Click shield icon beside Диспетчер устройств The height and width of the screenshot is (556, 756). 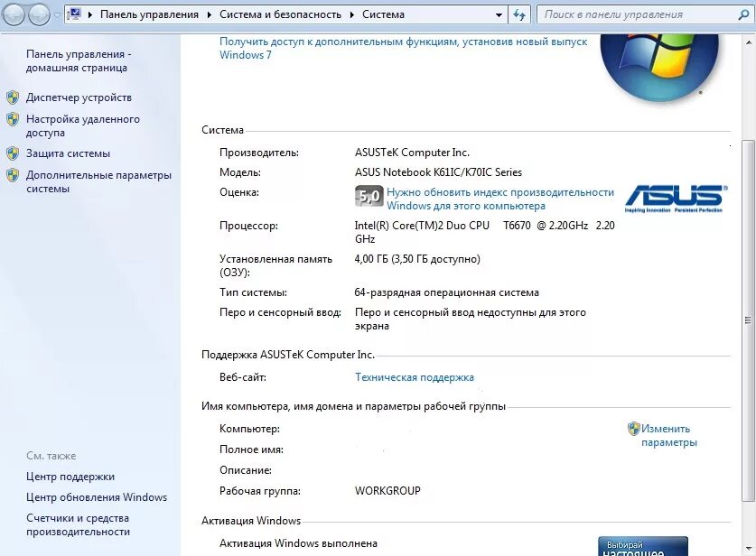click(x=13, y=97)
